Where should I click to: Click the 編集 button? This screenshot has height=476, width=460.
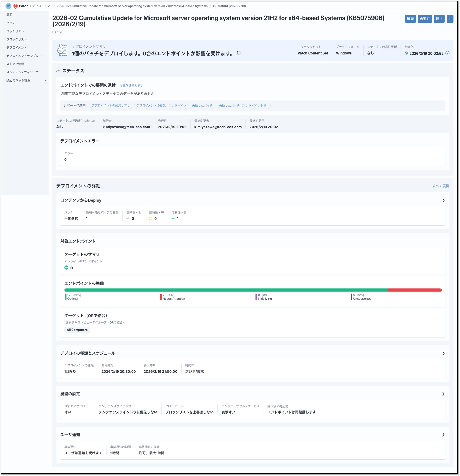[x=410, y=18]
